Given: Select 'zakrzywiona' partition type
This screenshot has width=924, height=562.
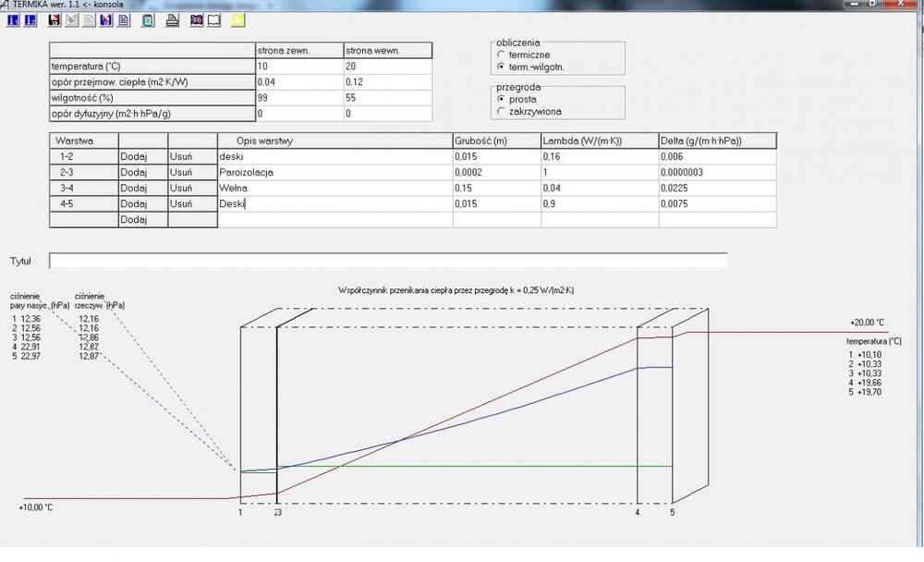Looking at the screenshot, I should 502,111.
